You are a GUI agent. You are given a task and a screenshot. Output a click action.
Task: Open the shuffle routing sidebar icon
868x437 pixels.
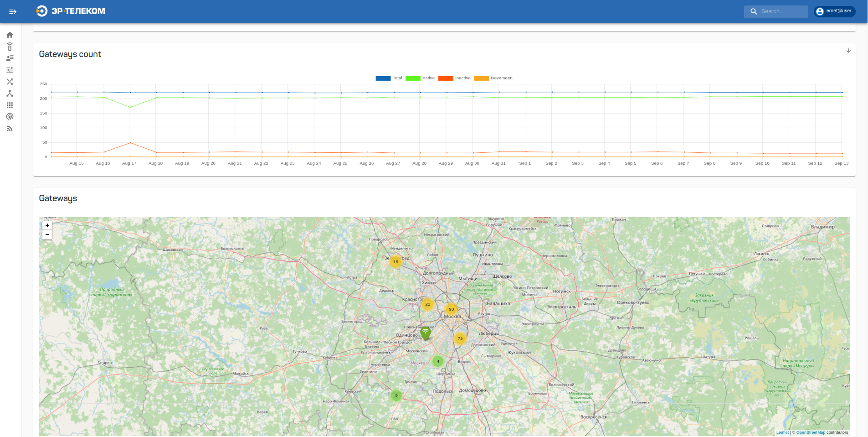pyautogui.click(x=10, y=82)
